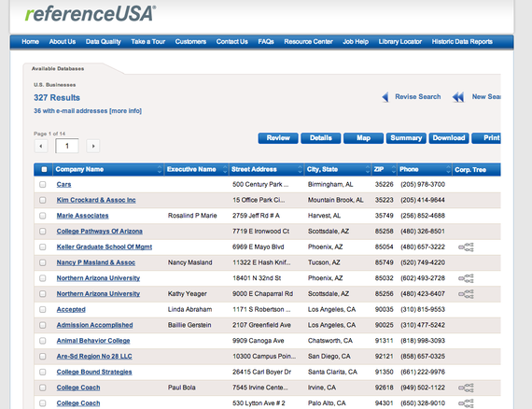Click ZIP code 92121

pos(385,357)
